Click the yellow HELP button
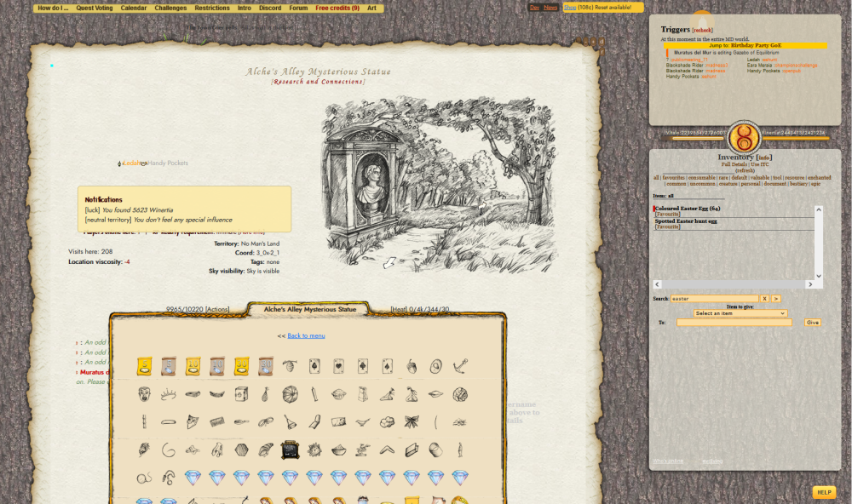The height and width of the screenshot is (504, 852). pyautogui.click(x=824, y=492)
